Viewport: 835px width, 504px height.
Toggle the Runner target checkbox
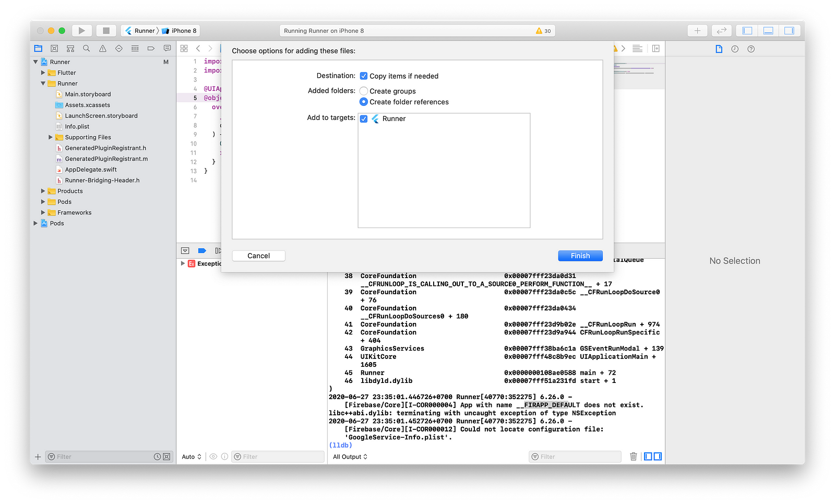coord(364,119)
